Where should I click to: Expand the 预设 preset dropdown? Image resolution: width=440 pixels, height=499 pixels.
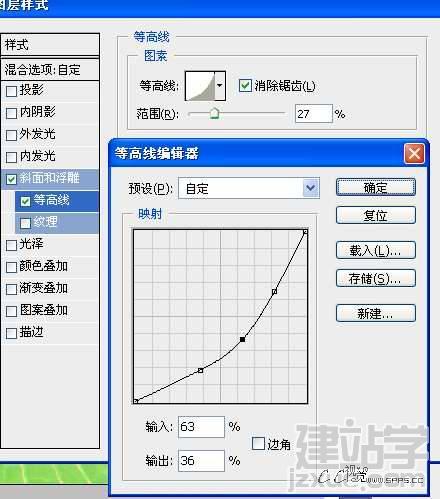[x=311, y=188]
